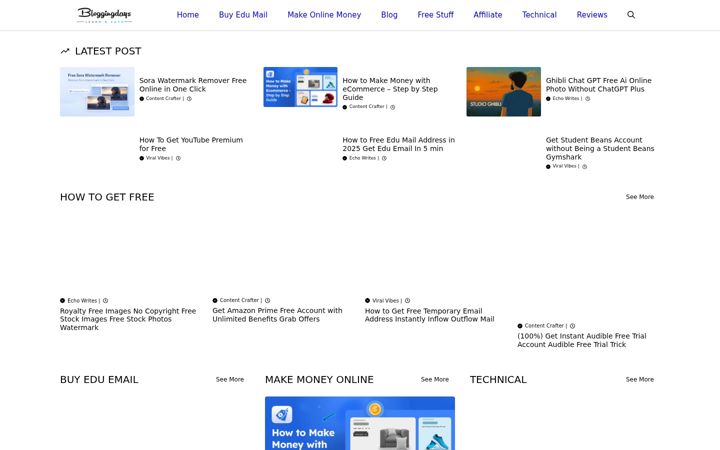This screenshot has height=450, width=720.
Task: Click the TECHNICAL section heading
Action: [498, 380]
